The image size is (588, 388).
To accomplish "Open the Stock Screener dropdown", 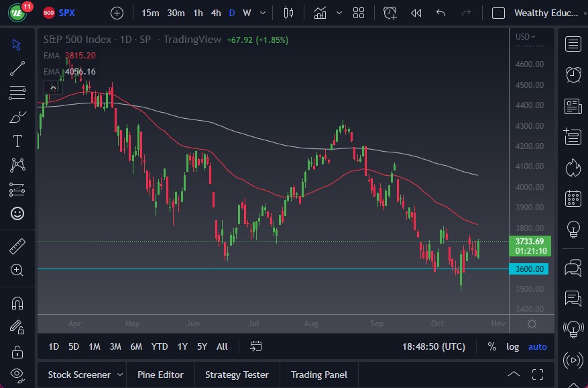I will click(x=82, y=375).
